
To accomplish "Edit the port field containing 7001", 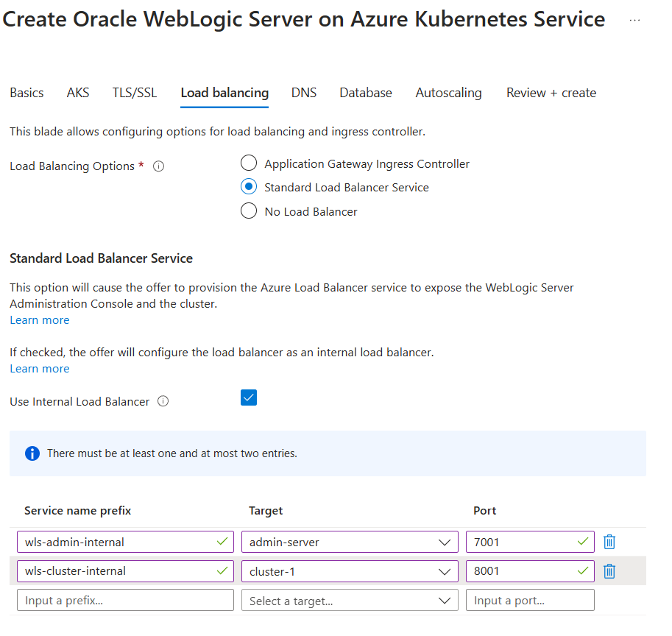I will pos(530,542).
